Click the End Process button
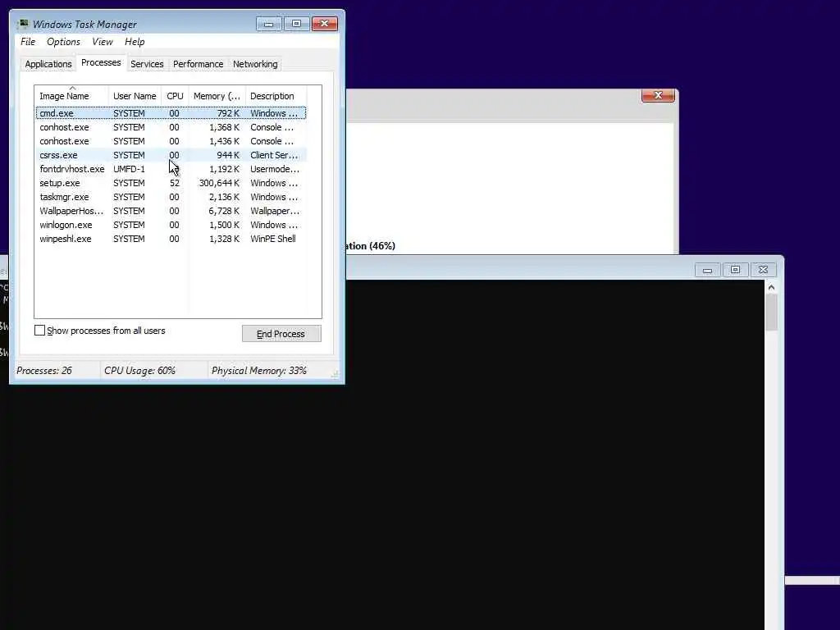 tap(281, 334)
